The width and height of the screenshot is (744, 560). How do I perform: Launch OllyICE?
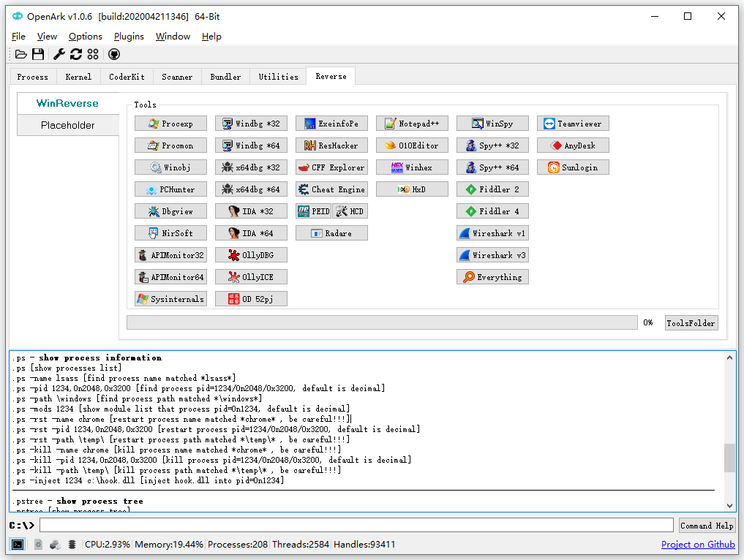[251, 277]
